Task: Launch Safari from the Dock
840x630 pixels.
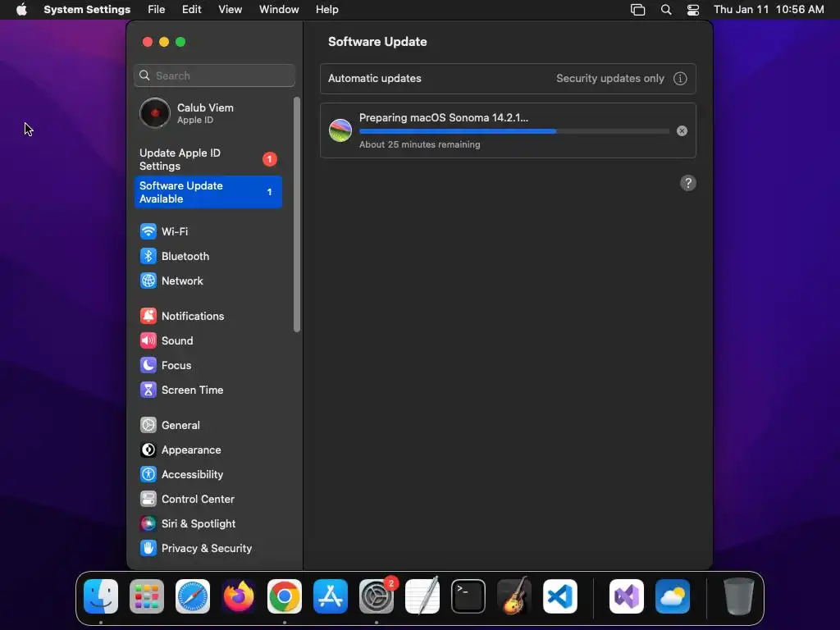Action: tap(193, 596)
